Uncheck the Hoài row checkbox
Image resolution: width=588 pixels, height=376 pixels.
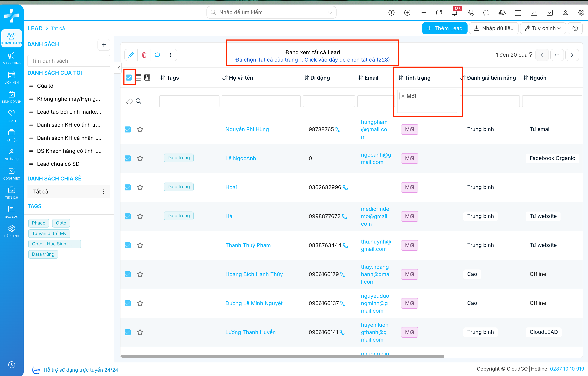coord(127,187)
